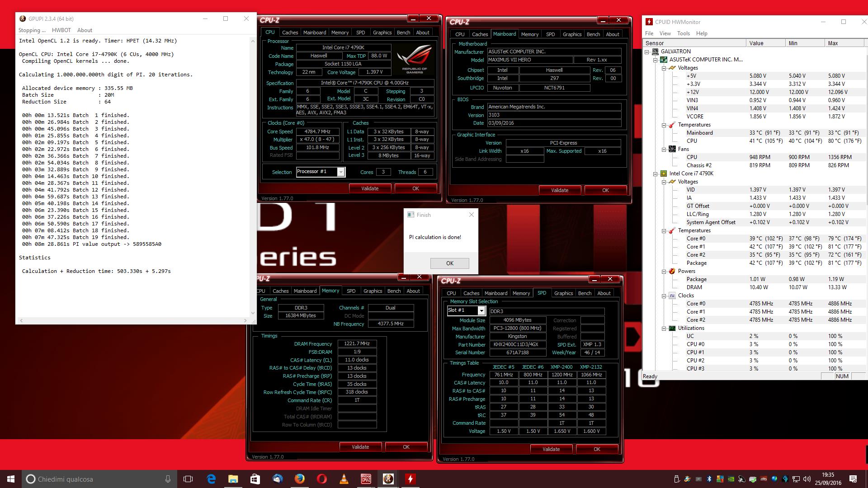Collapse the Clocks node in HWMonitor
This screenshot has height=488, width=868.
664,296
